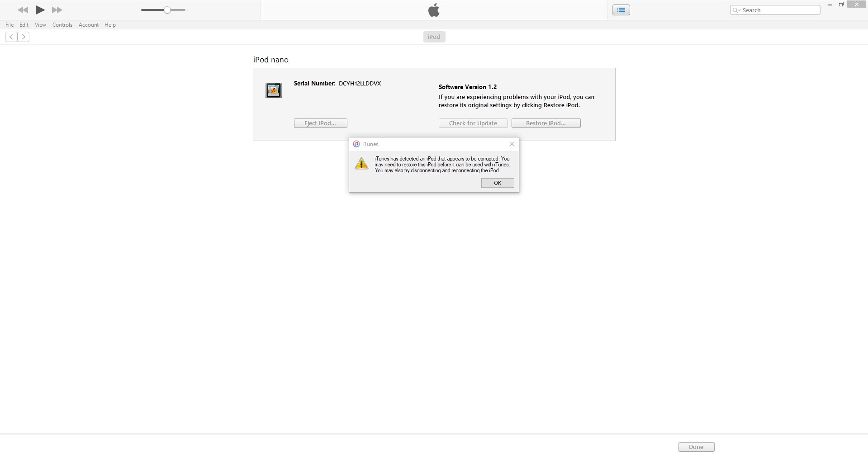Screen dimensions: 868x458
Task: Click the iTunes icon in the dialog title
Action: [356, 144]
